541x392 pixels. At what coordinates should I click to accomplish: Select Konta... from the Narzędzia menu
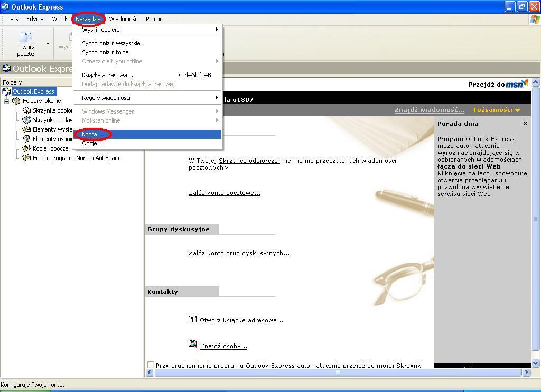(92, 134)
